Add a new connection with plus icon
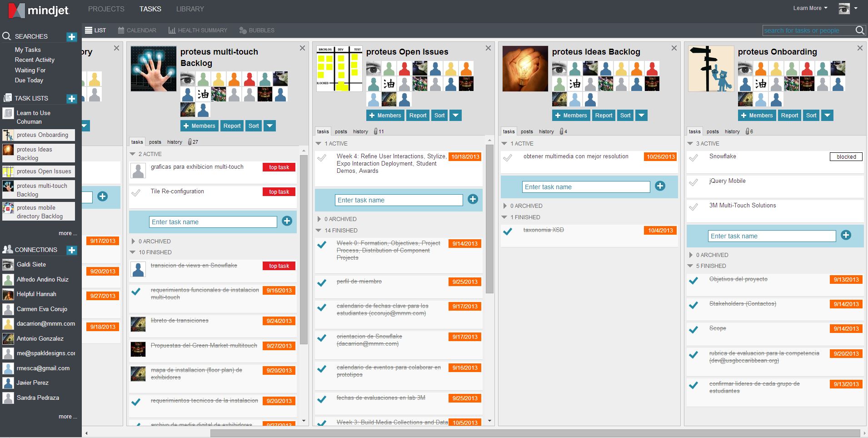 click(x=72, y=250)
